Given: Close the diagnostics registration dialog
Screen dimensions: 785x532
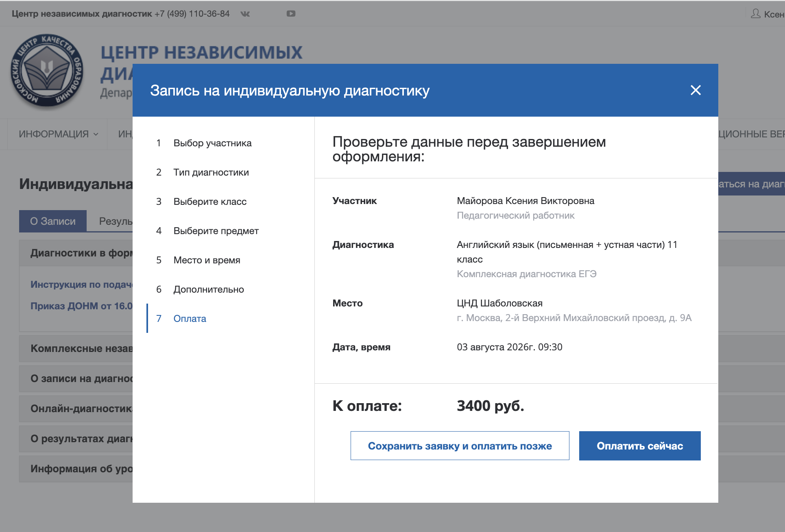Looking at the screenshot, I should tap(696, 90).
